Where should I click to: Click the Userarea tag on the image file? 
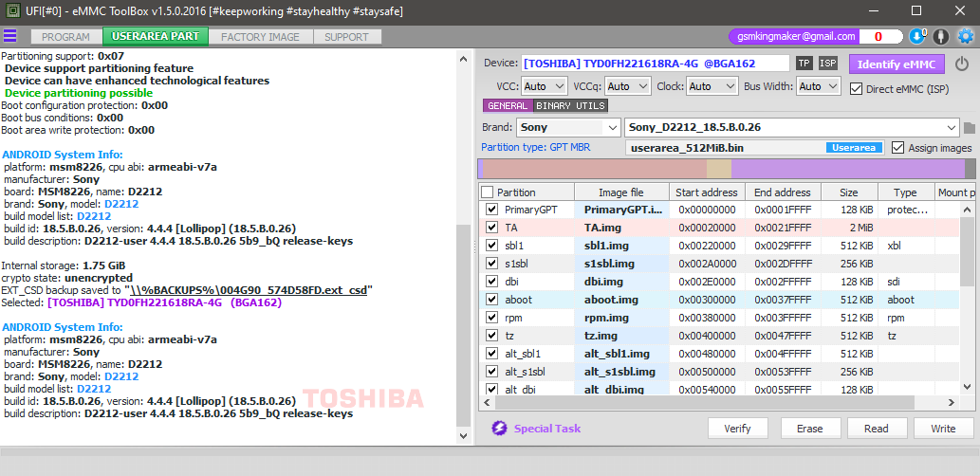click(855, 148)
